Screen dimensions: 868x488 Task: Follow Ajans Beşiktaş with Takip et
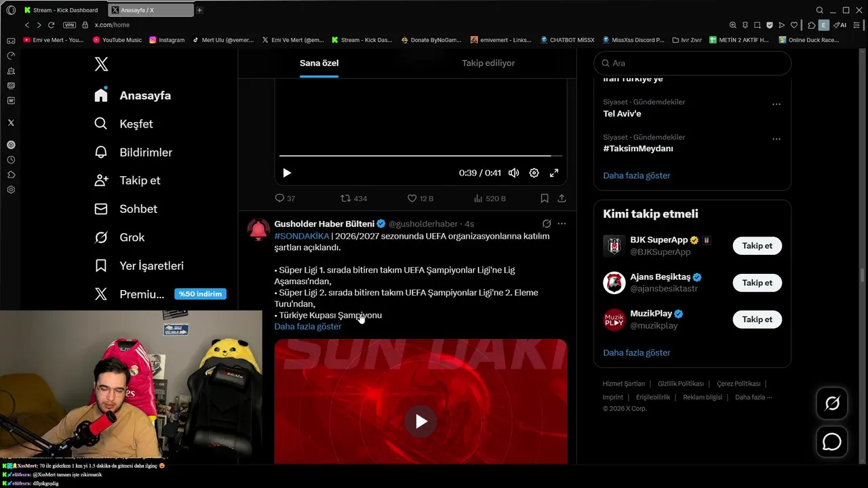tap(757, 283)
